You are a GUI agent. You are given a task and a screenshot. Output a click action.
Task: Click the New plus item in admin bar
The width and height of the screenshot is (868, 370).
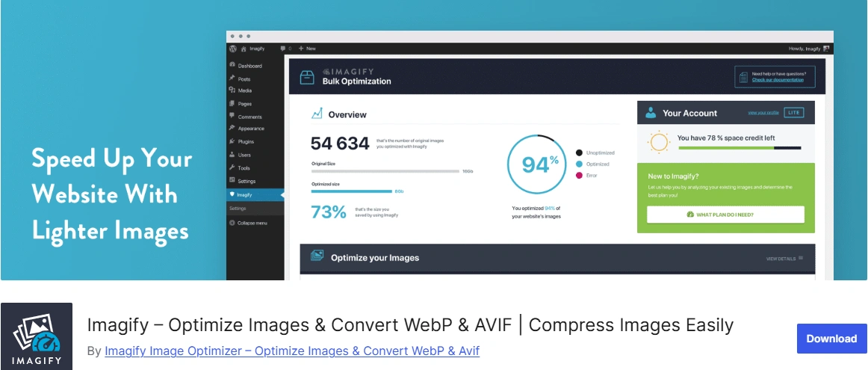pos(307,49)
